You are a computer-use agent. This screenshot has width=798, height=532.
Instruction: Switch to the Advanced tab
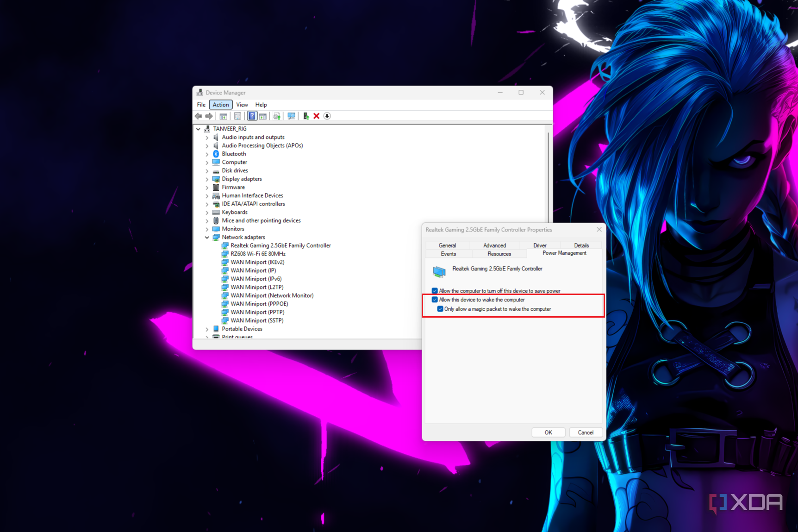pos(494,245)
